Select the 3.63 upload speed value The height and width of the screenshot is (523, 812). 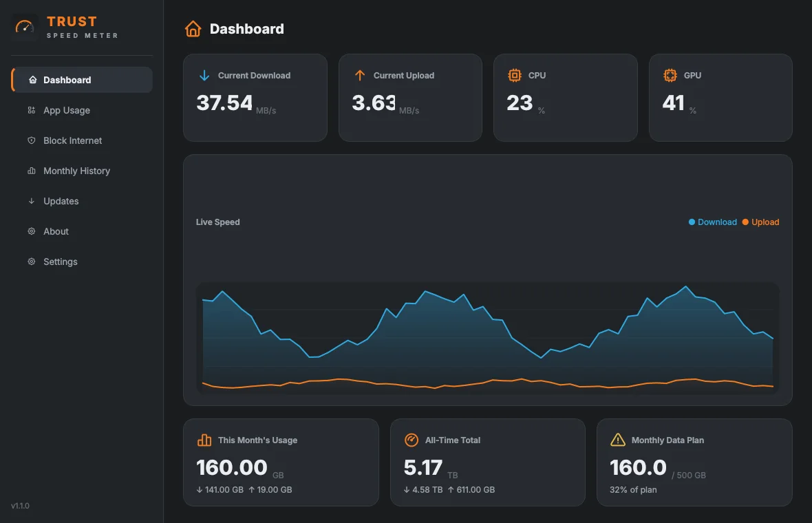tap(374, 103)
